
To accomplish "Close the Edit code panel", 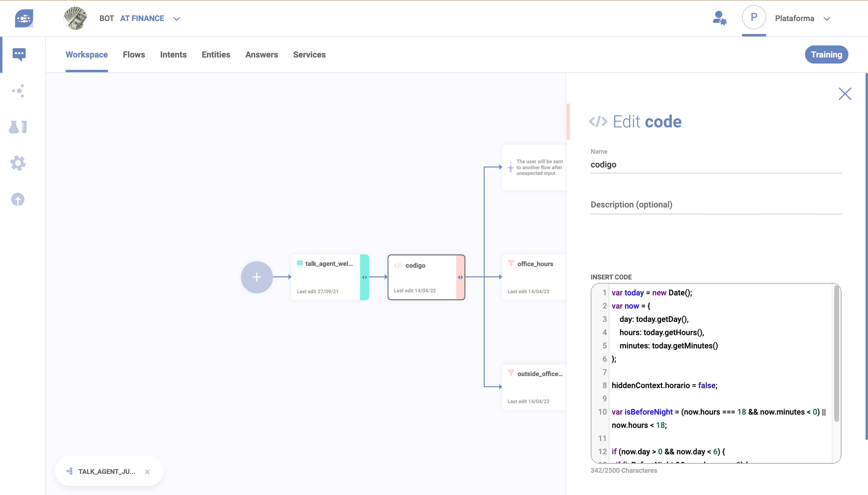I will point(845,94).
